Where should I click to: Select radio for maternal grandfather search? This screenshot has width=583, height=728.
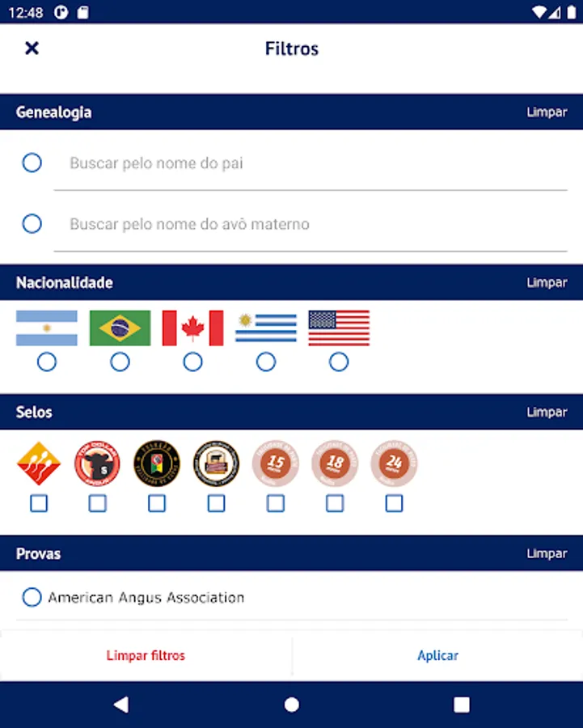(x=32, y=223)
